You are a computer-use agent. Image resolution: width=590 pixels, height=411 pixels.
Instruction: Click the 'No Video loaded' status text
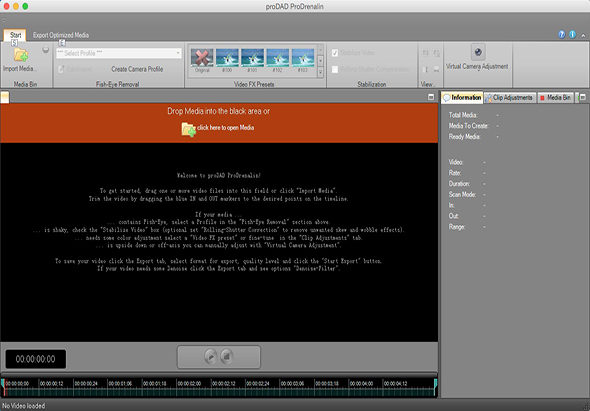tap(23, 406)
